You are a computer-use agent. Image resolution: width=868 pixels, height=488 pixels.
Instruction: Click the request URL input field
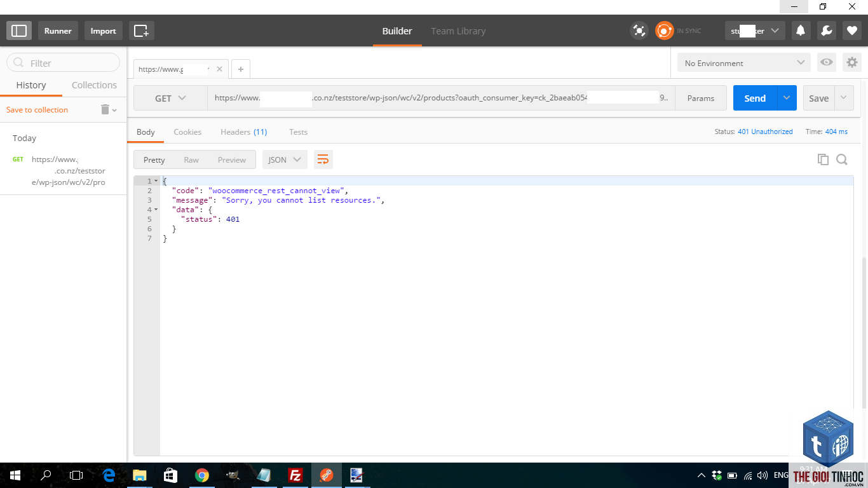[441, 98]
